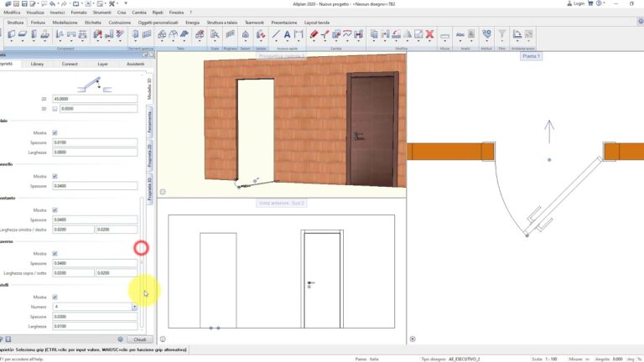644x362 pixels.
Task: Click the 2D angle field 45.0000
Action: click(x=95, y=99)
